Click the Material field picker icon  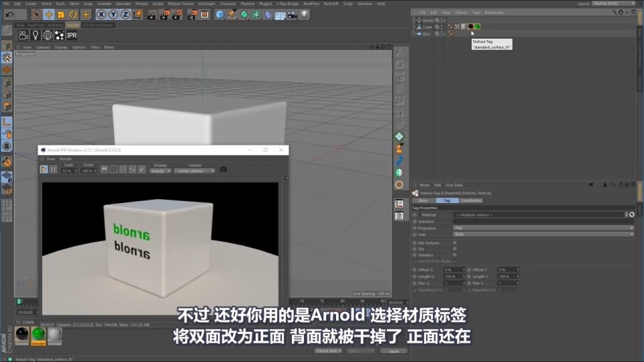coord(632,215)
